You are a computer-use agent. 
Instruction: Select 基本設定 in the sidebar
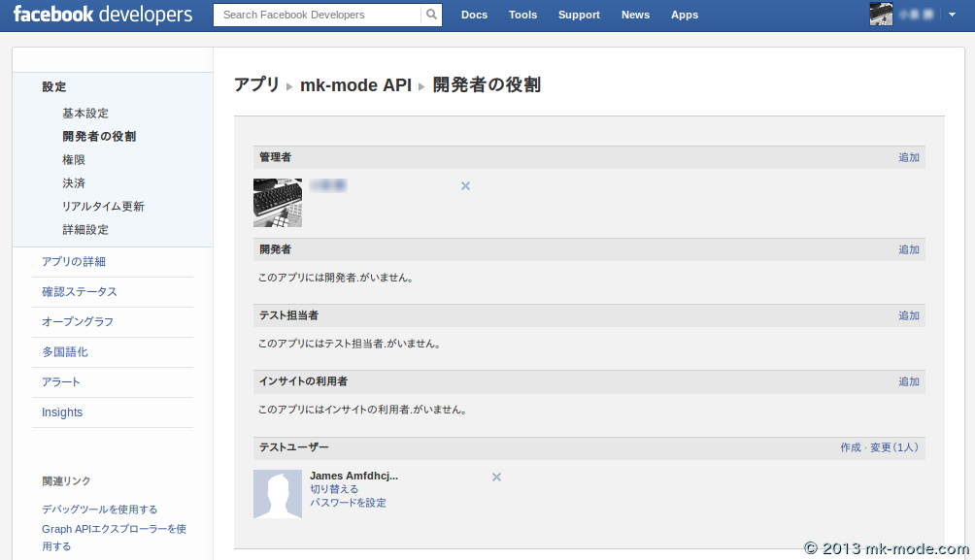(85, 114)
